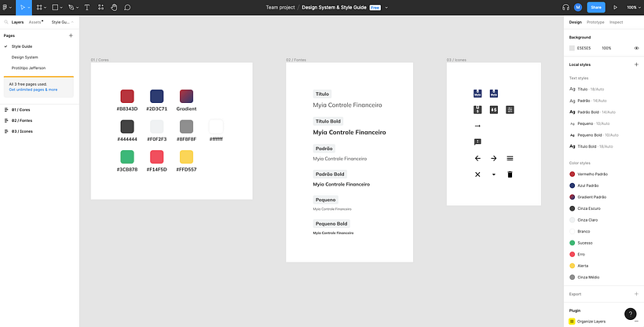The image size is (644, 327).
Task: Open the Resources tool
Action: [101, 7]
